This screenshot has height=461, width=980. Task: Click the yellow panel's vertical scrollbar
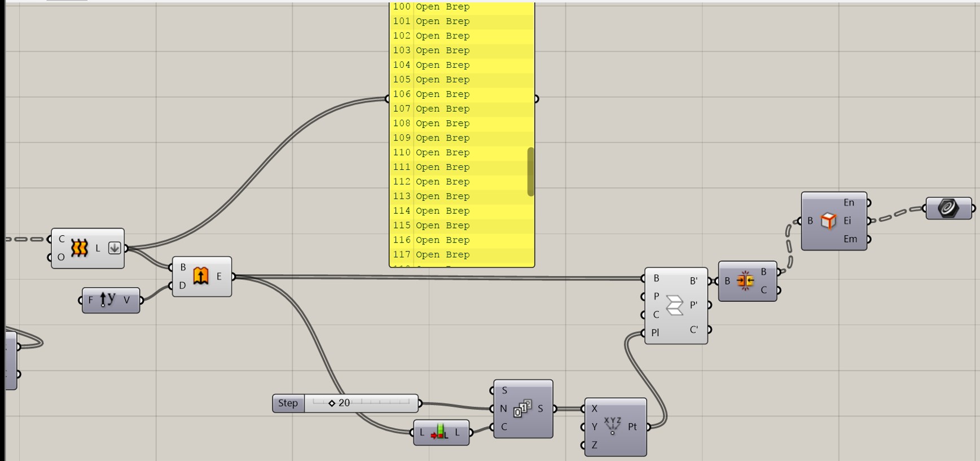point(530,172)
